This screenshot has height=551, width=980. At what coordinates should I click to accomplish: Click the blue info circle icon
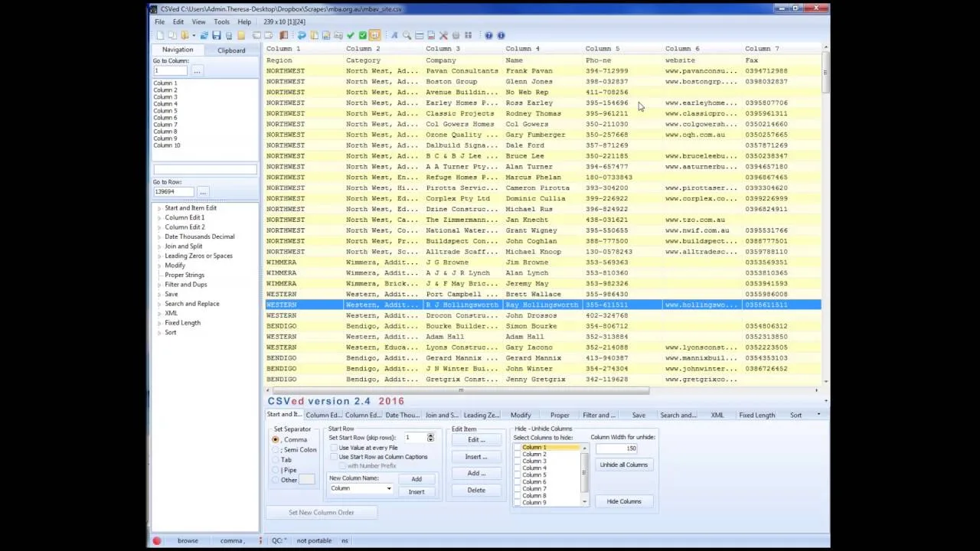[501, 35]
